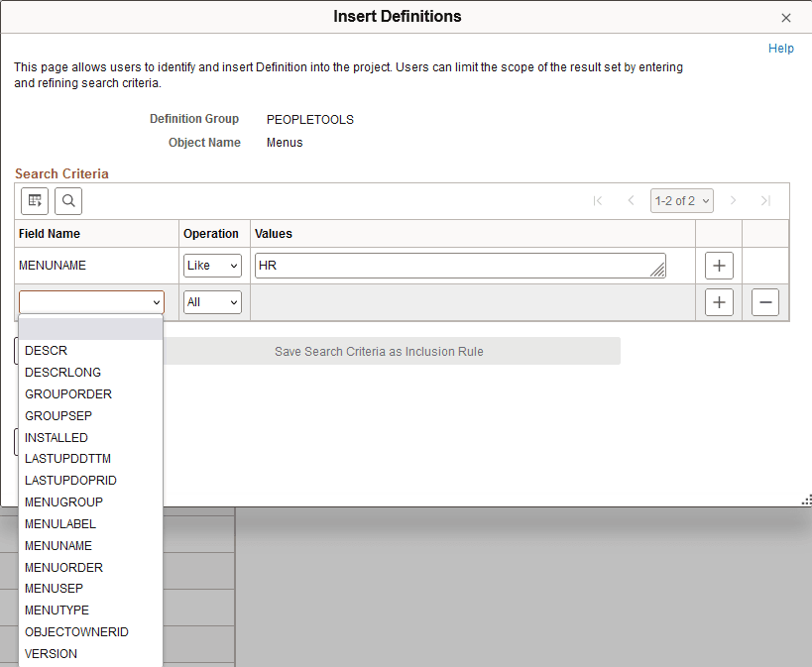812x667 pixels.
Task: Open the All operation dropdown
Action: tap(211, 301)
